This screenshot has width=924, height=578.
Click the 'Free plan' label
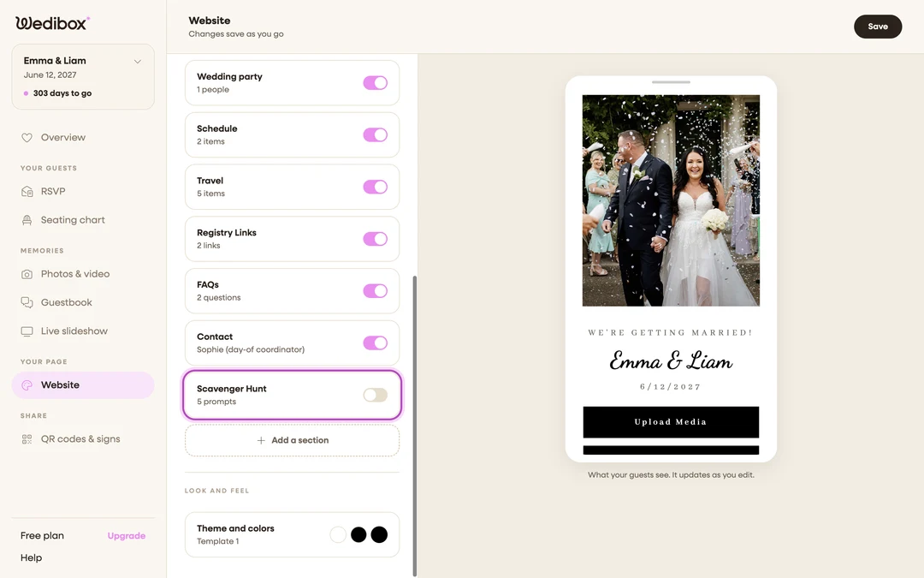point(42,535)
